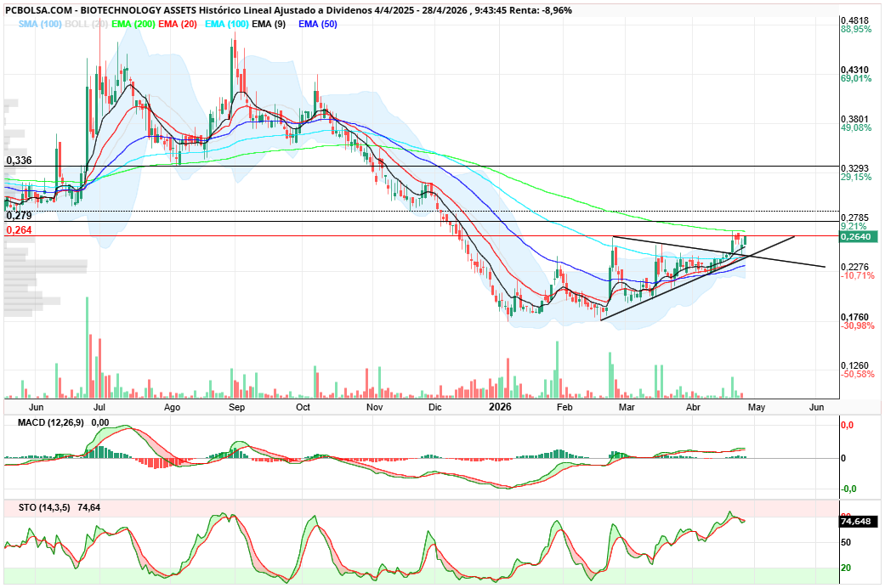Click the current price tag 0,2640
Viewport: 885px width, 588px height.
[x=856, y=237]
